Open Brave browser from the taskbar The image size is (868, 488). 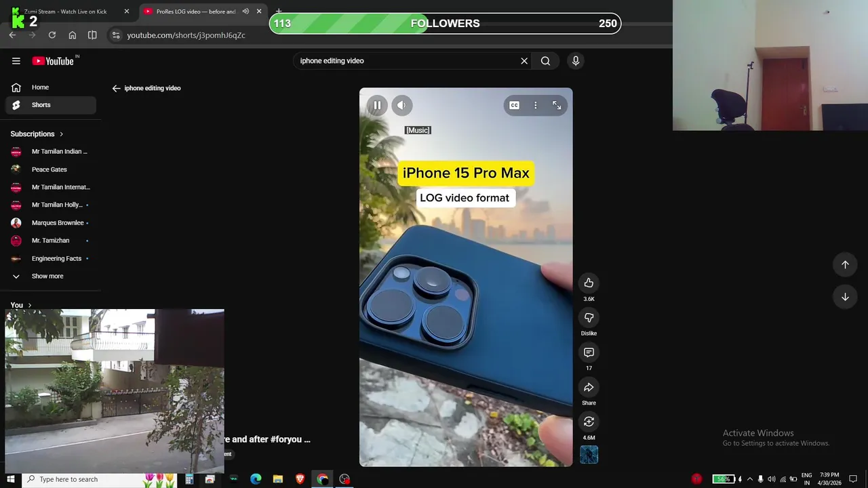pyautogui.click(x=300, y=479)
